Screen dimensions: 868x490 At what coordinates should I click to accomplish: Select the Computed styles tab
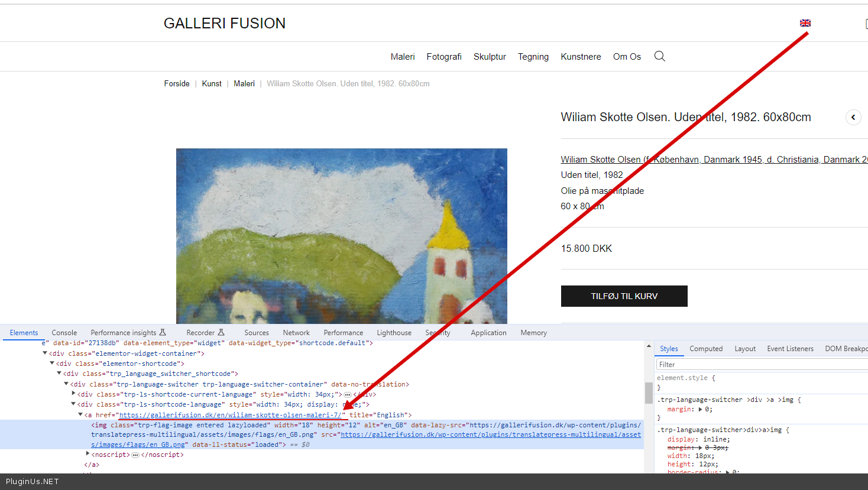[705, 349]
